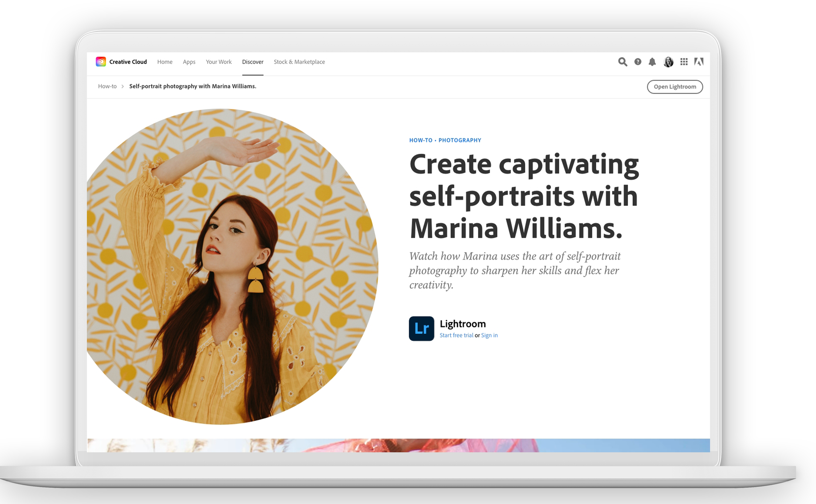816x504 pixels.
Task: Click the HOW-TO category label
Action: point(421,140)
